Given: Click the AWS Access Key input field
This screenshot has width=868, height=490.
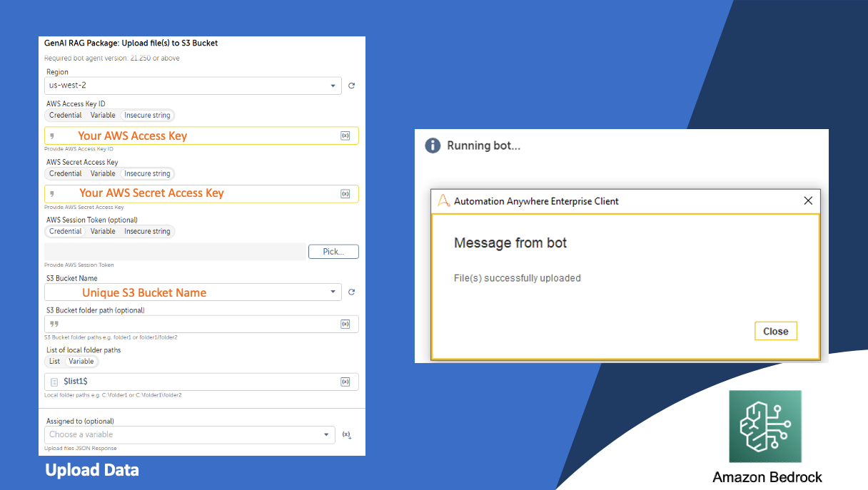Looking at the screenshot, I should (201, 136).
